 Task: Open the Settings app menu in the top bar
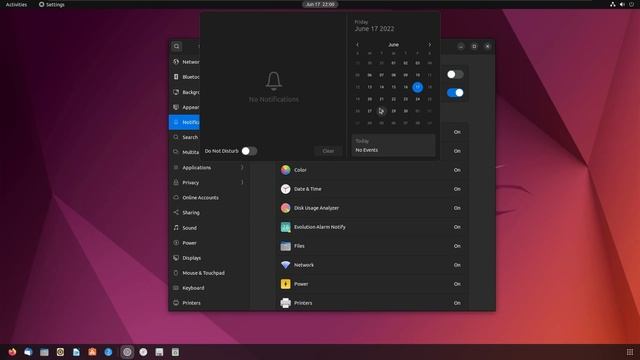pyautogui.click(x=52, y=4)
